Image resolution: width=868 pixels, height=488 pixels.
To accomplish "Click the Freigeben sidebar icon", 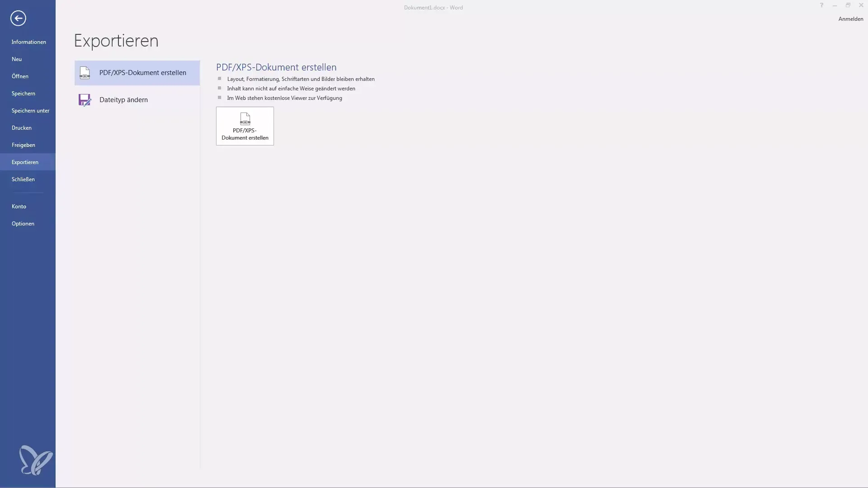I will point(23,145).
